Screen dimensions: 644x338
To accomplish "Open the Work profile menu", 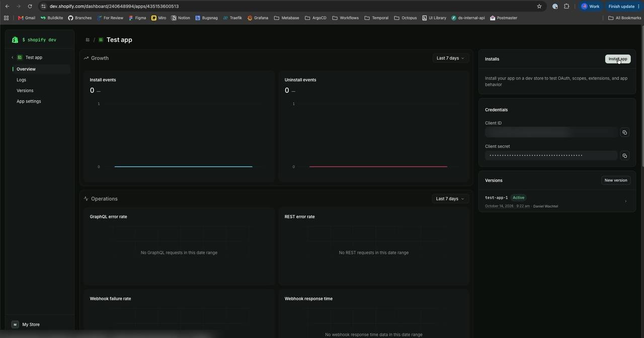I will [591, 7].
